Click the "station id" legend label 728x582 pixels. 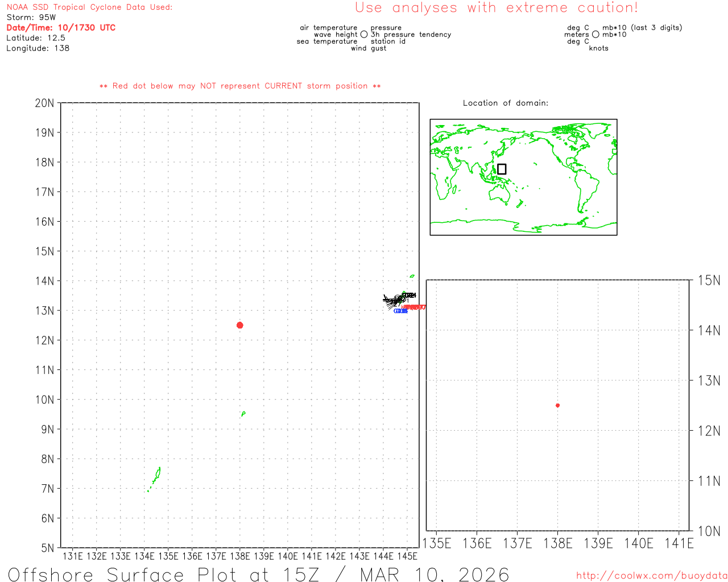coord(388,41)
